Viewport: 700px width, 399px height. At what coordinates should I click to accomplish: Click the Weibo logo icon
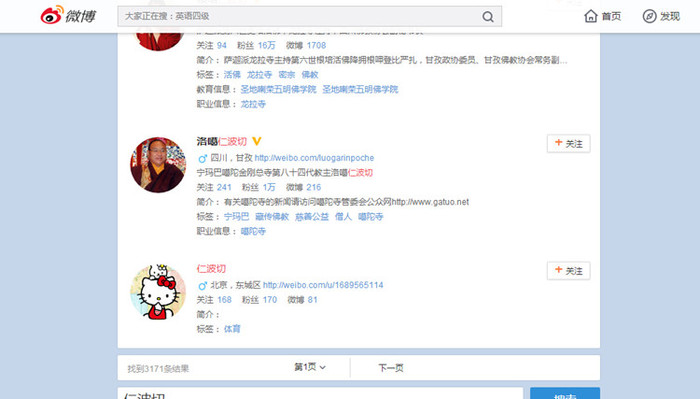click(x=52, y=16)
